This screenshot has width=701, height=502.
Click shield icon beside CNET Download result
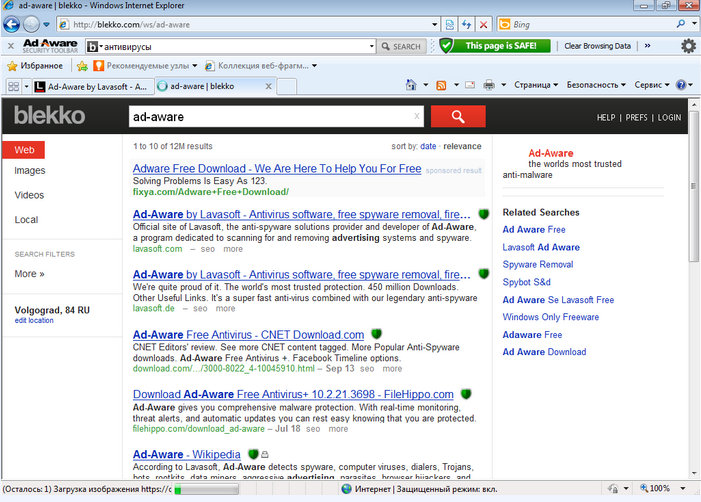point(376,334)
